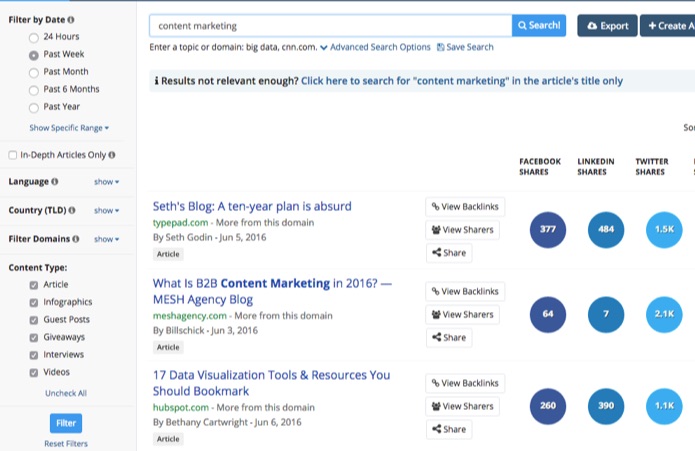The width and height of the screenshot is (695, 451).
Task: Uncheck the Infographics content type
Action: 34,303
